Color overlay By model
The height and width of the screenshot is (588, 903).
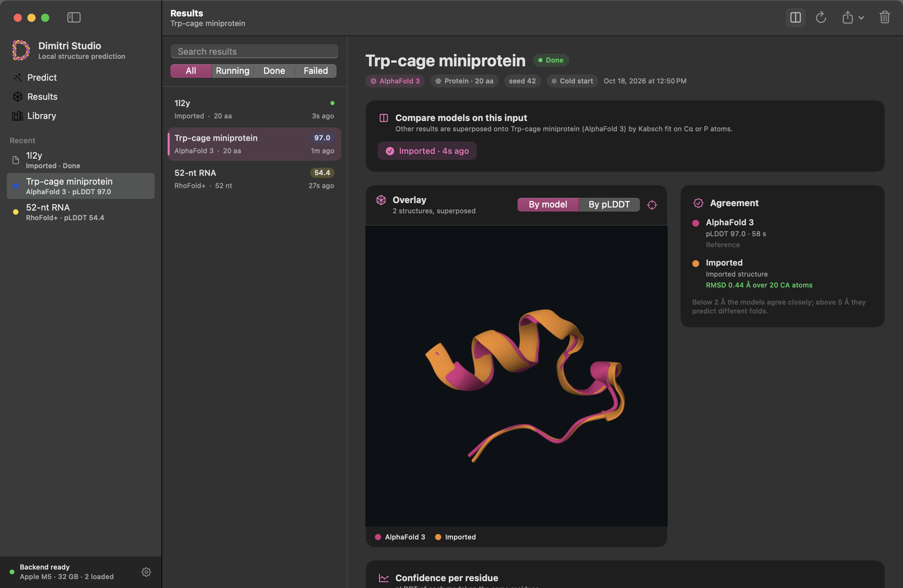pyautogui.click(x=548, y=204)
